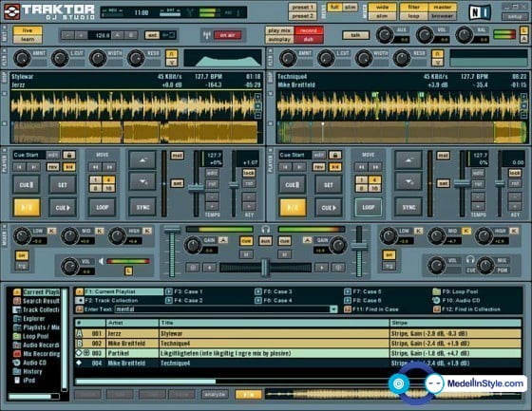Toggle the live mode button
This screenshot has height=411, width=532.
coord(28,30)
